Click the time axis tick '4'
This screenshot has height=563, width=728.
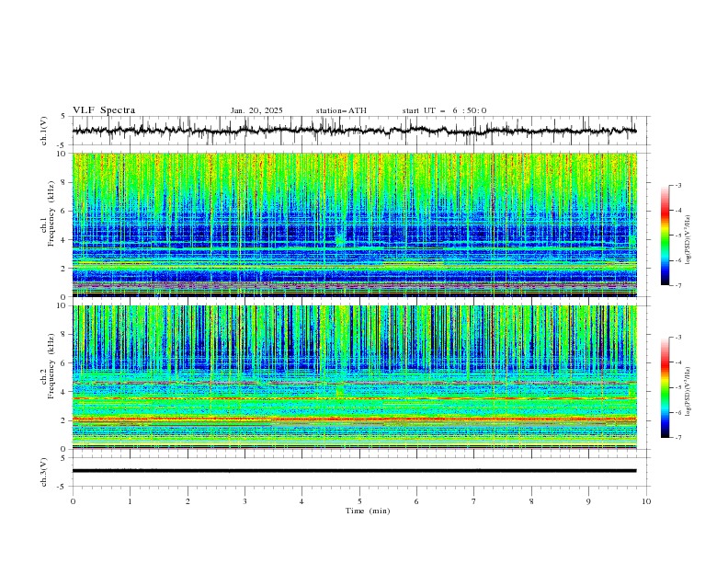click(301, 502)
